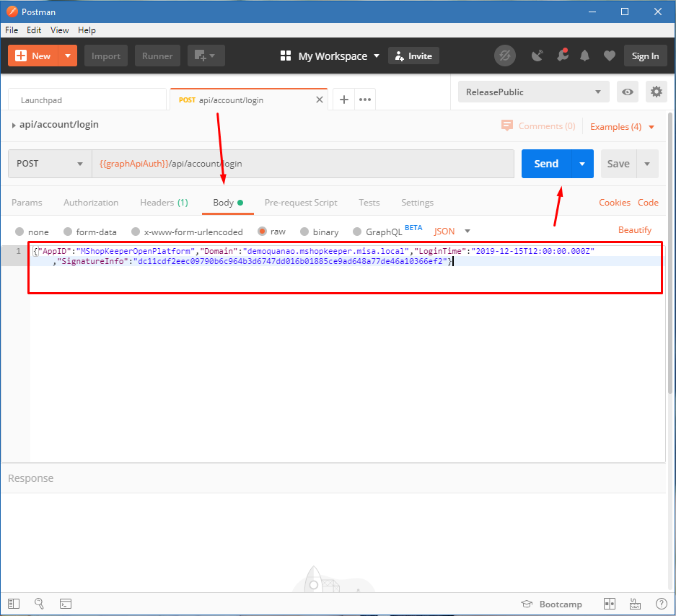The width and height of the screenshot is (676, 616).
Task: Click the environment quick look eye icon
Action: pos(628,92)
